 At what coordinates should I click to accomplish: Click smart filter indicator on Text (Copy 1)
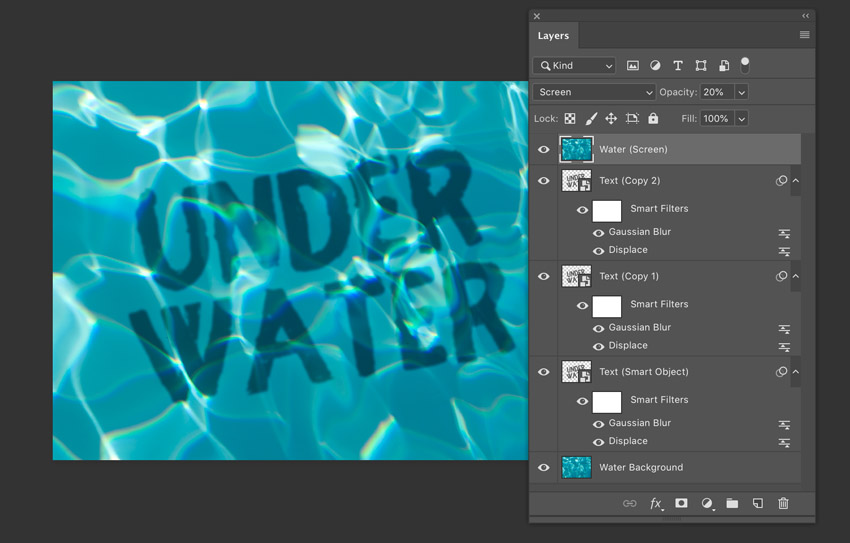781,276
